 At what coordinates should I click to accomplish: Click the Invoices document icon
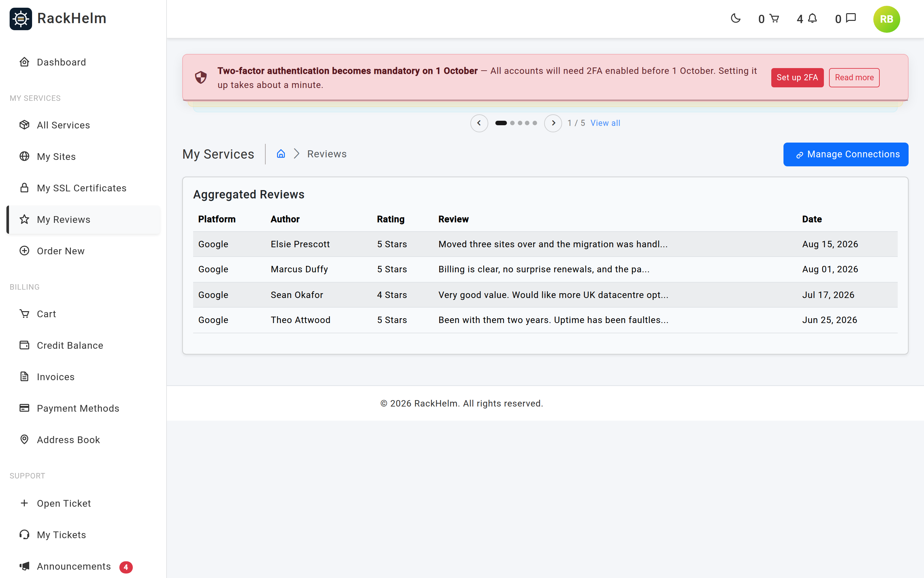tap(24, 377)
